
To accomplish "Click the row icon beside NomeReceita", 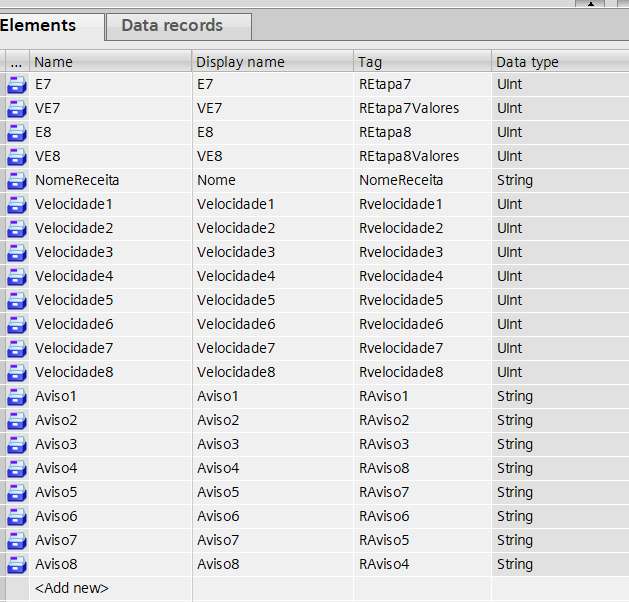I will click(16, 181).
